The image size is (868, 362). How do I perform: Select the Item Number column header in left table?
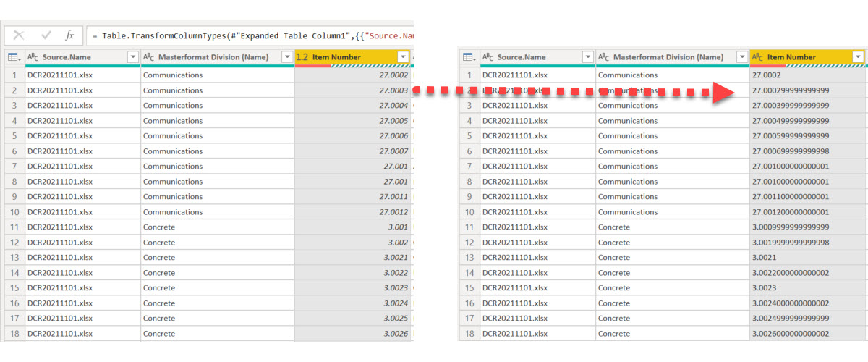[353, 57]
